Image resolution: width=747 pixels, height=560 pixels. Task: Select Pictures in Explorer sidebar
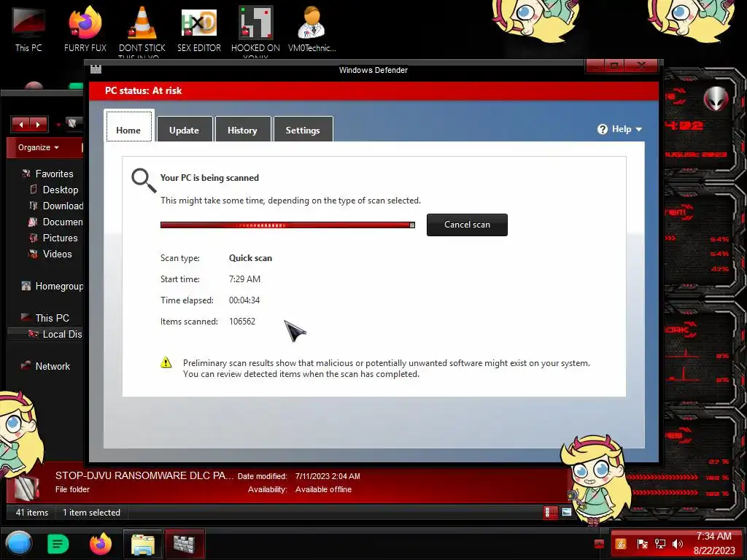pos(53,238)
